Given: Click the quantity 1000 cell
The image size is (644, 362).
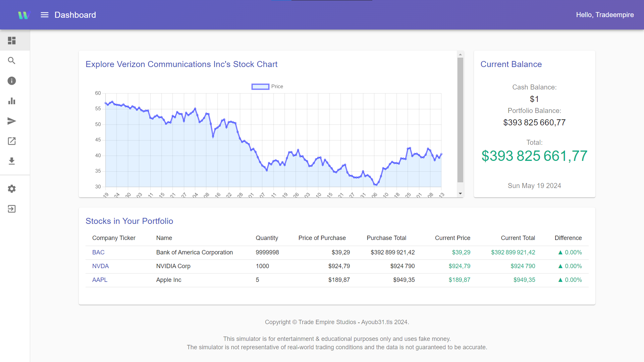Looking at the screenshot, I should tap(262, 266).
